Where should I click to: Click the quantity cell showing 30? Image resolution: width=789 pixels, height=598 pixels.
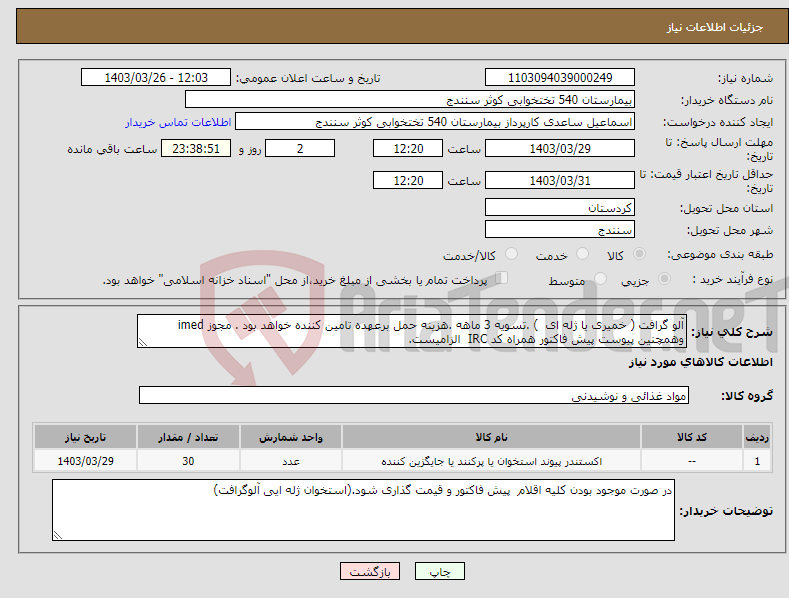(188, 461)
